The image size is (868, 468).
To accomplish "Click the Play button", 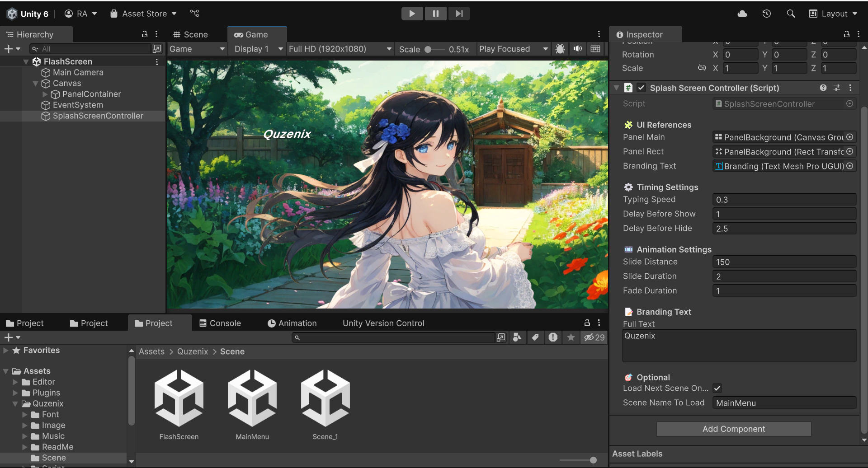I will point(412,14).
